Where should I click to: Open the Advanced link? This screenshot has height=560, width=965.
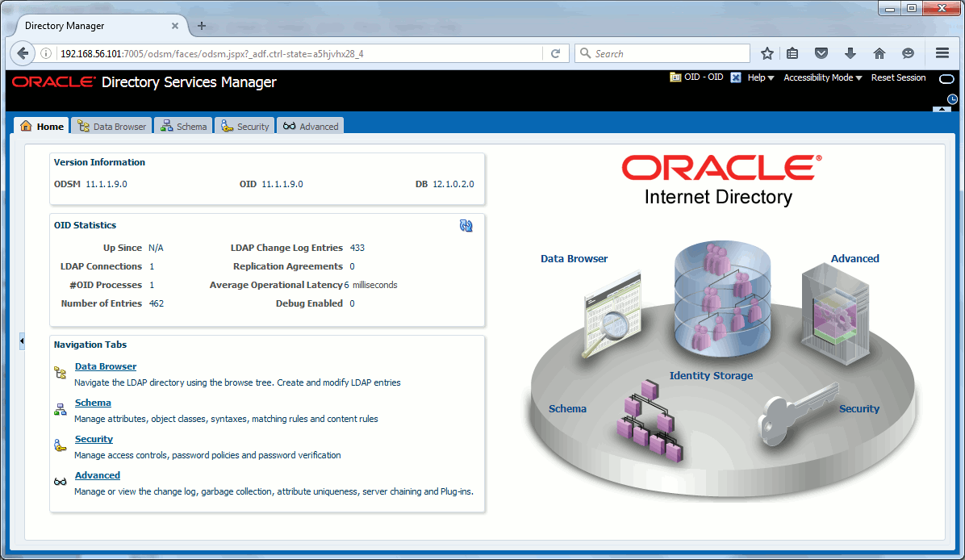(98, 475)
